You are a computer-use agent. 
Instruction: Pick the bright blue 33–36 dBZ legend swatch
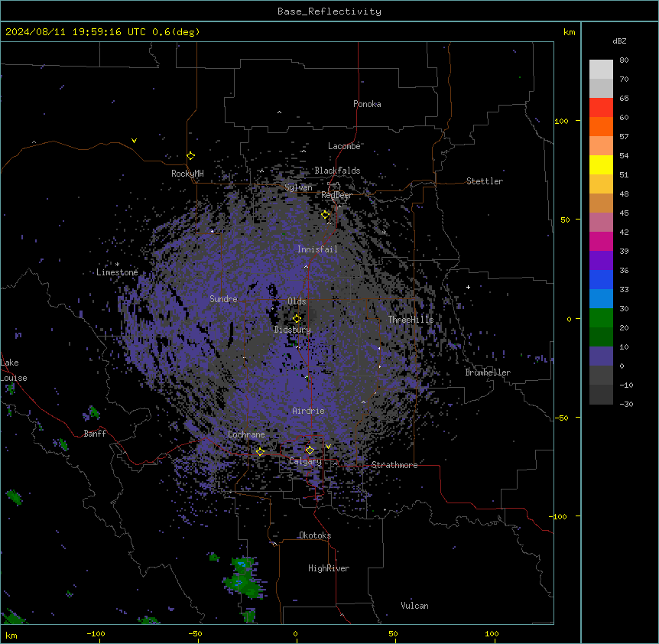pos(601,279)
